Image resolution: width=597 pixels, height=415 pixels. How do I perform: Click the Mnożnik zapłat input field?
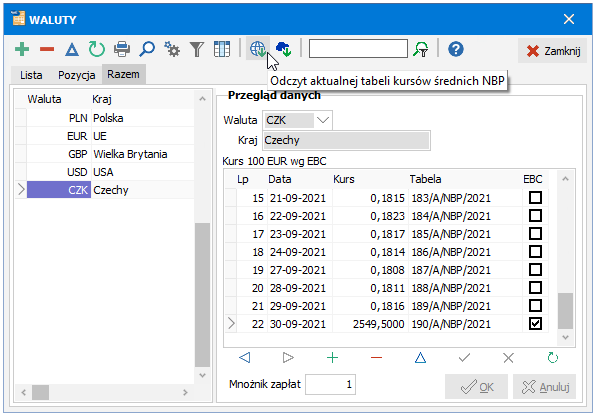pyautogui.click(x=330, y=385)
